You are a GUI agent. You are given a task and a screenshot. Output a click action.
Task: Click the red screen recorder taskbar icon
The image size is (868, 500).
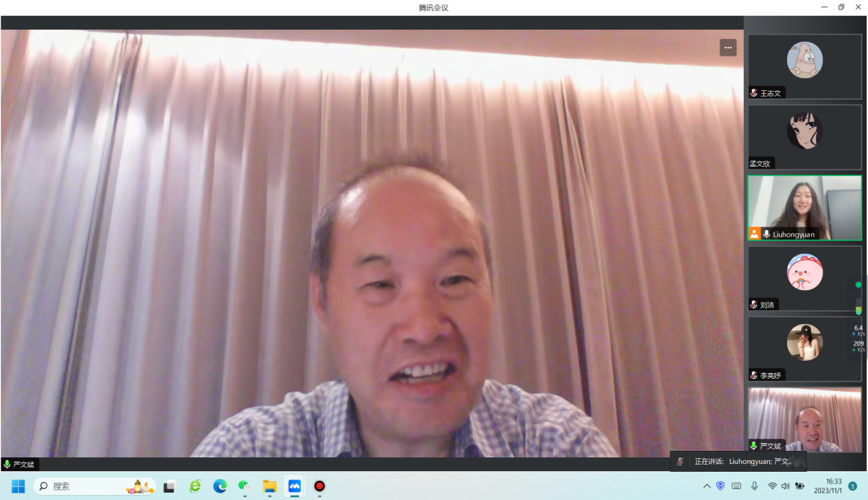319,486
